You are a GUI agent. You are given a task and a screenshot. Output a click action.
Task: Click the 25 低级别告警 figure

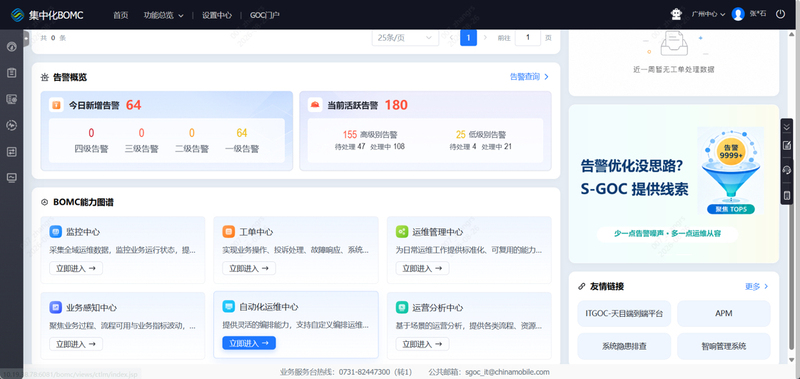(x=461, y=135)
